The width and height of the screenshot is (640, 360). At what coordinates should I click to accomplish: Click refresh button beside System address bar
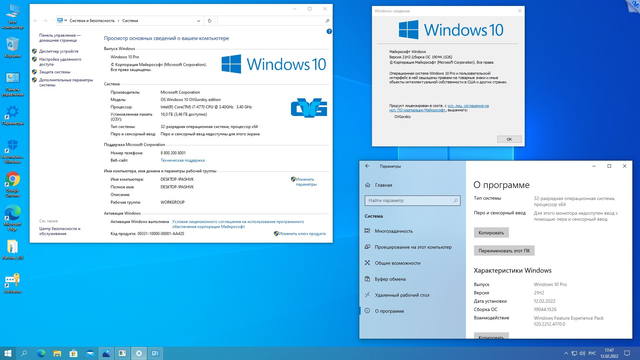(x=210, y=20)
